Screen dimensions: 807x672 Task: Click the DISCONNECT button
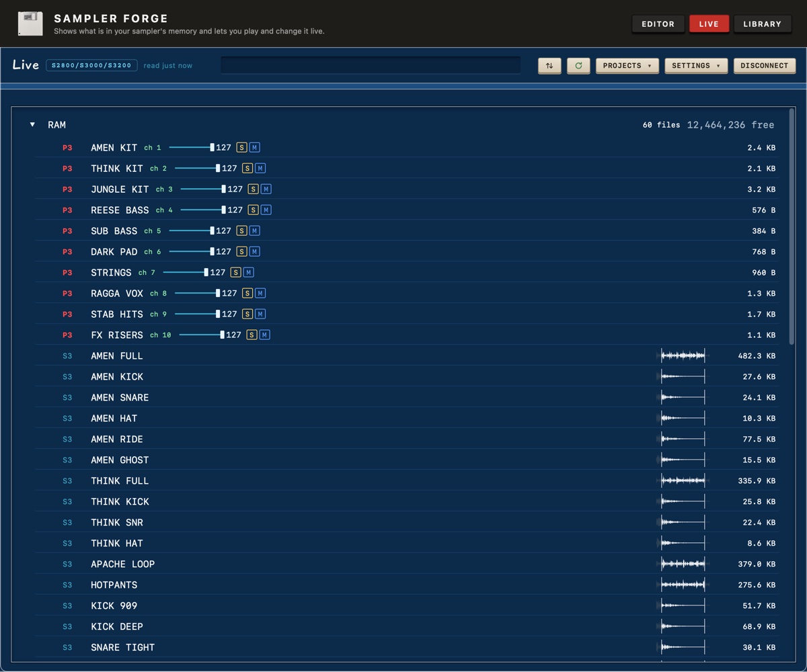pos(765,65)
